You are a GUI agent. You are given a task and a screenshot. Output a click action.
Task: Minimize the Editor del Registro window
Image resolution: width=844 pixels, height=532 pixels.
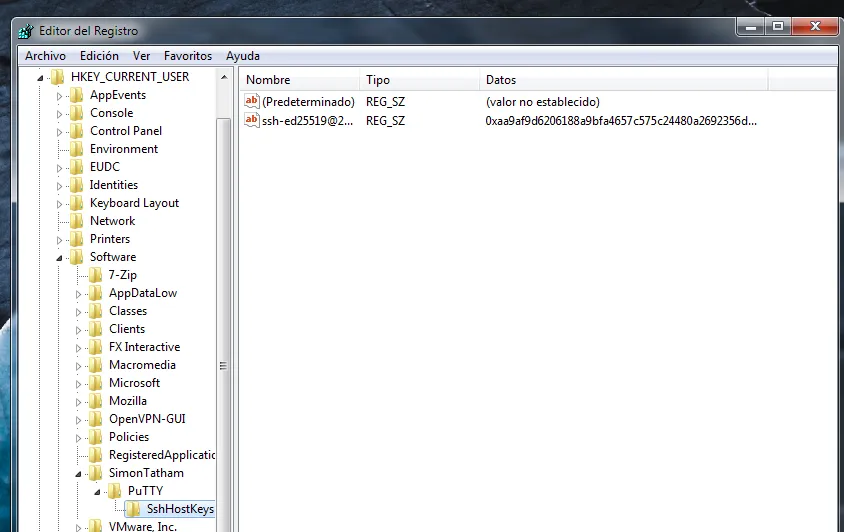click(x=751, y=26)
